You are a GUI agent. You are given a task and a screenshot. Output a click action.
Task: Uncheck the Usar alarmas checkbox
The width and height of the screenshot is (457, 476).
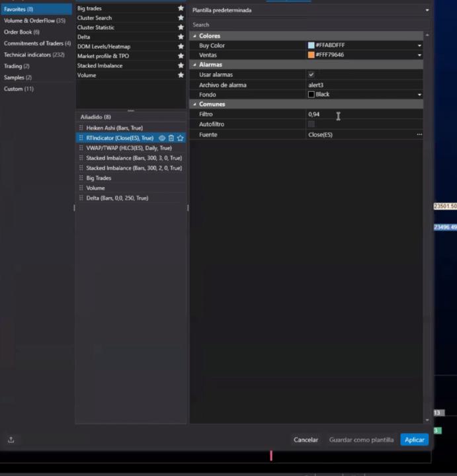coord(312,75)
